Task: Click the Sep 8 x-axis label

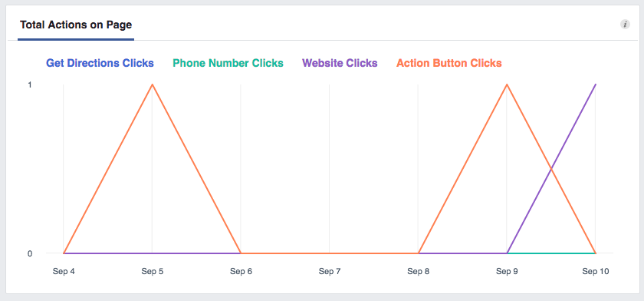Action: pyautogui.click(x=419, y=271)
